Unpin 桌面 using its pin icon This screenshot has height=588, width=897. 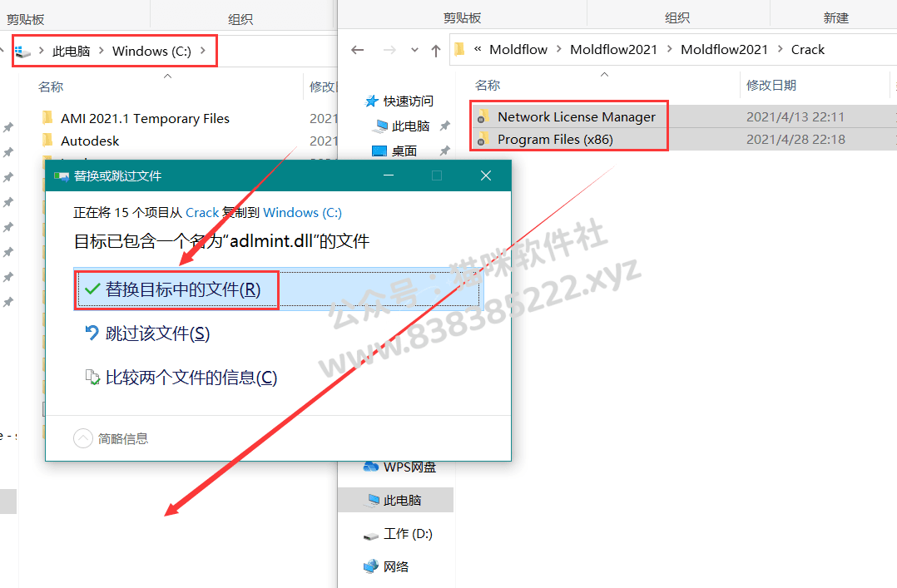[444, 151]
